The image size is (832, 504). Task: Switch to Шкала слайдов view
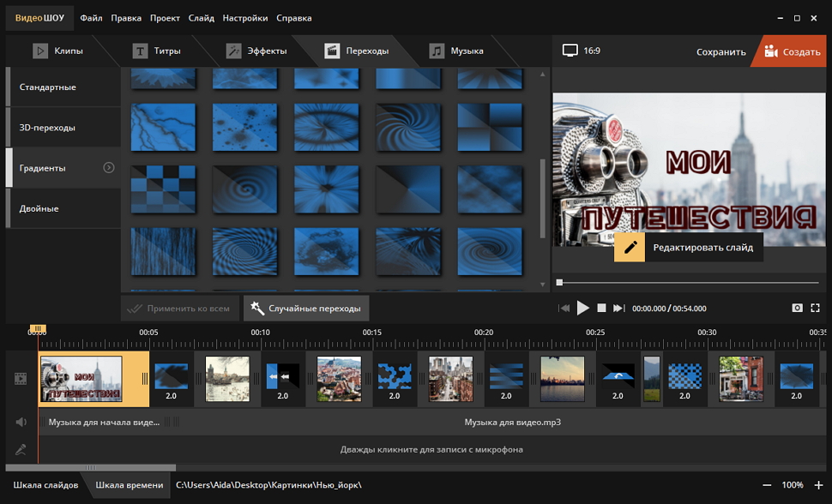[45, 485]
